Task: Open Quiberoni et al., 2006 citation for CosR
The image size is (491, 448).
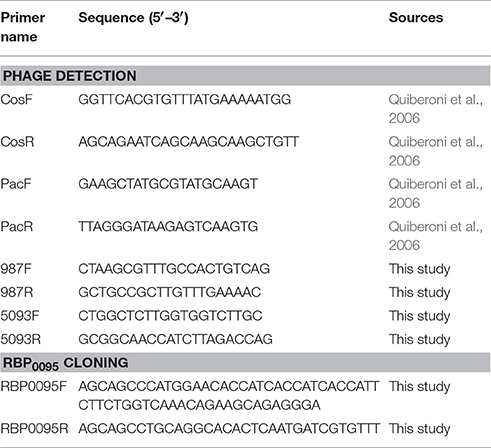Action: 436,151
